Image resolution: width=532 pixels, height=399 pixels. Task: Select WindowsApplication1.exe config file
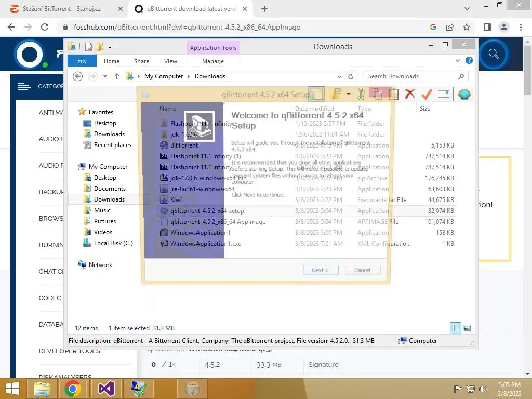206,244
